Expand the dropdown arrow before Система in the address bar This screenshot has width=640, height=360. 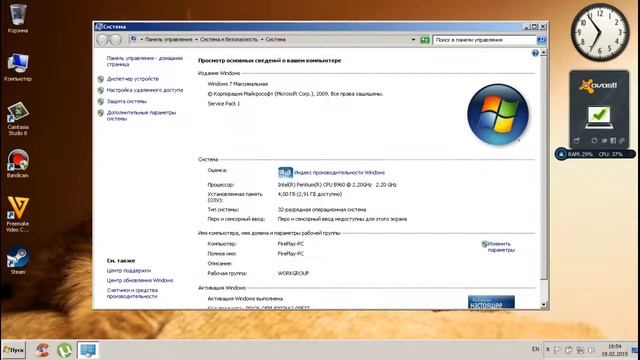pos(262,40)
